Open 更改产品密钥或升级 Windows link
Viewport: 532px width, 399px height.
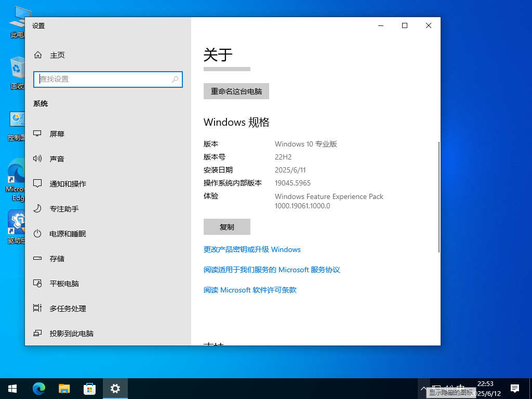click(x=252, y=249)
